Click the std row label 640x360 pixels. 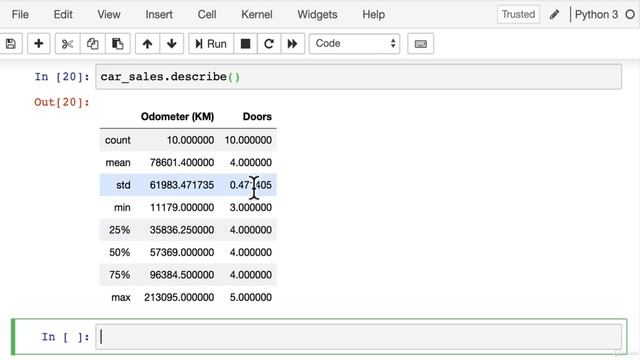point(123,185)
